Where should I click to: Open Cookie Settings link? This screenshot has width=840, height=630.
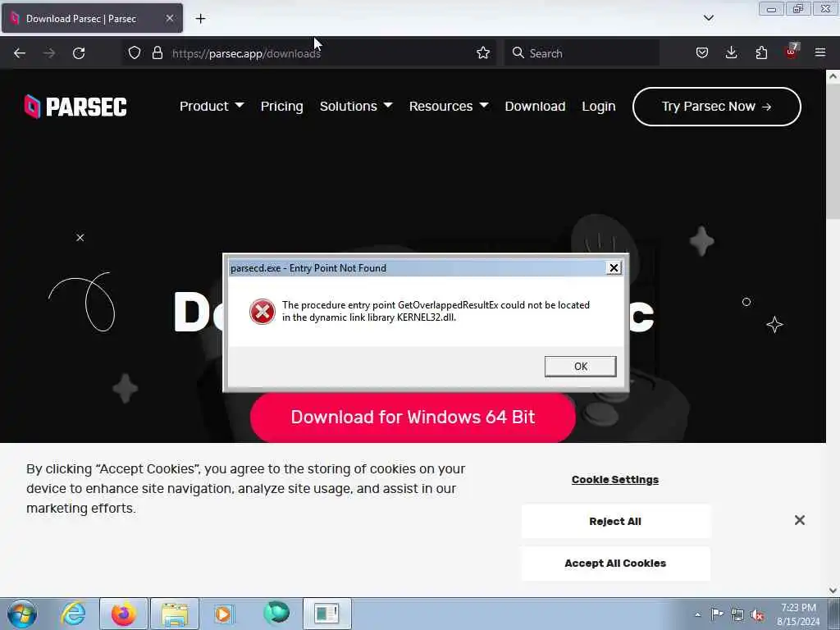(615, 479)
